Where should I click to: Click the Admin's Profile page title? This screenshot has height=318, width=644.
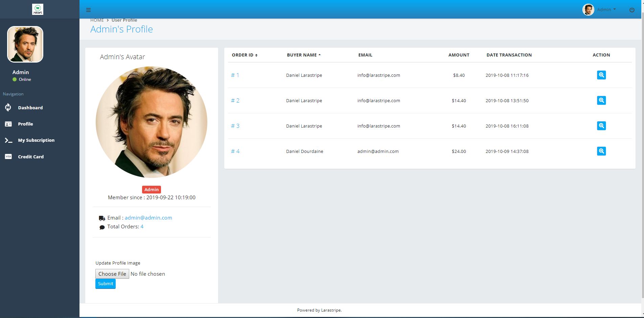tap(121, 29)
